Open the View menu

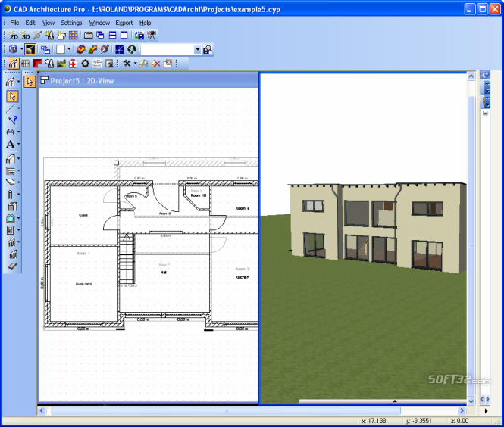[x=49, y=23]
